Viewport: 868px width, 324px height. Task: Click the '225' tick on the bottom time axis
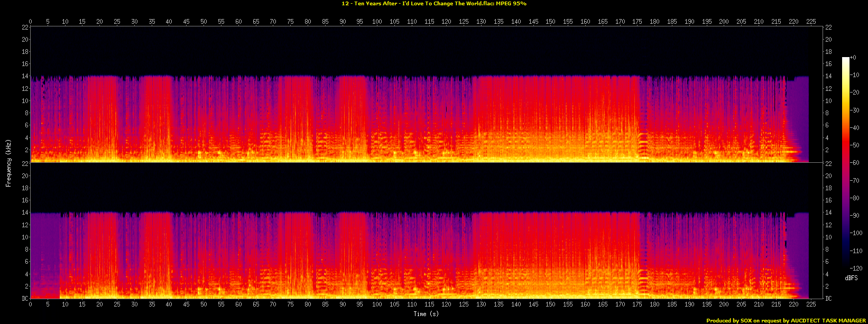[811, 304]
